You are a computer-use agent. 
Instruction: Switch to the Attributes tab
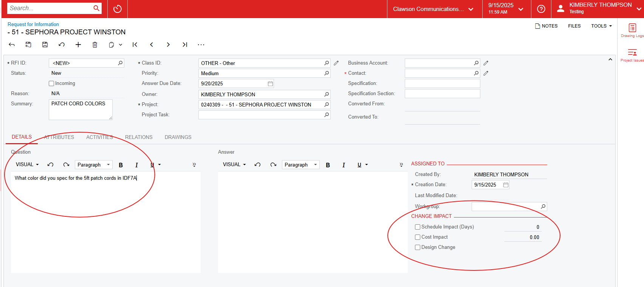pos(59,137)
